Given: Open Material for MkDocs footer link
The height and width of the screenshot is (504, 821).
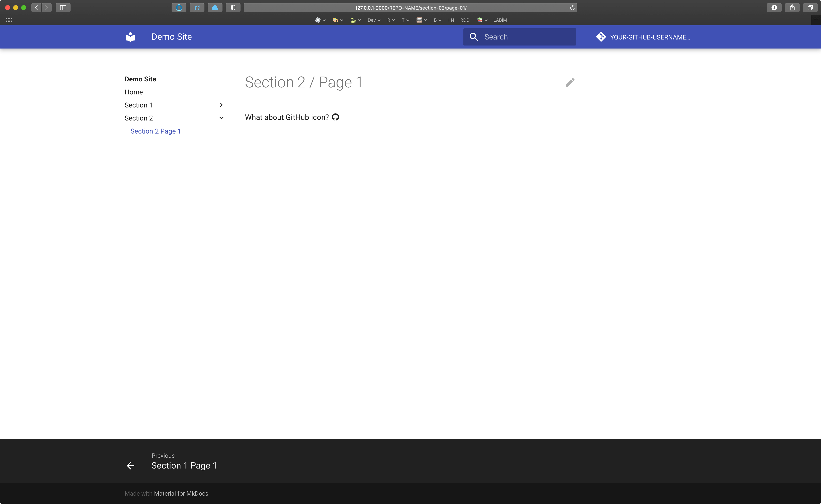Looking at the screenshot, I should tap(181, 493).
